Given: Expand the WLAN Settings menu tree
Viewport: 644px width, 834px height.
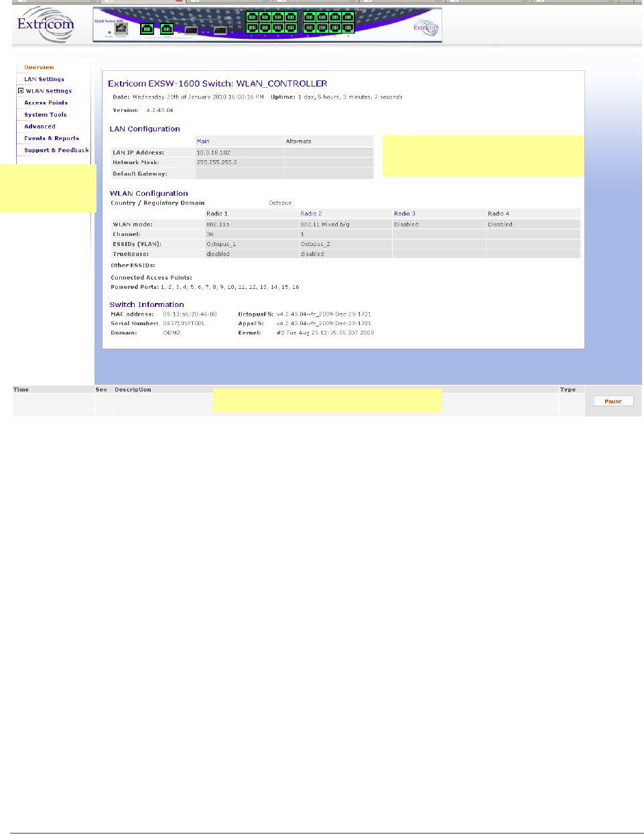Looking at the screenshot, I should click(21, 91).
